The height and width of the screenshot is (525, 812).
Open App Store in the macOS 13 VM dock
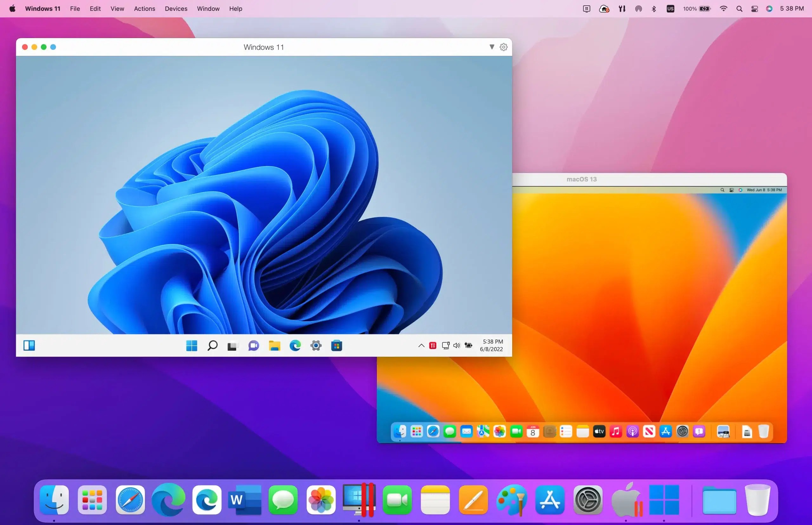pyautogui.click(x=665, y=431)
